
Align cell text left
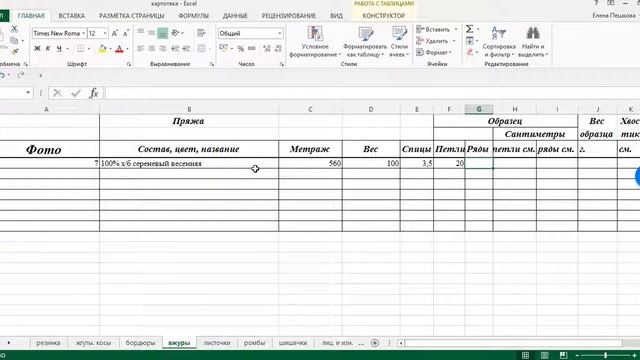pos(141,49)
